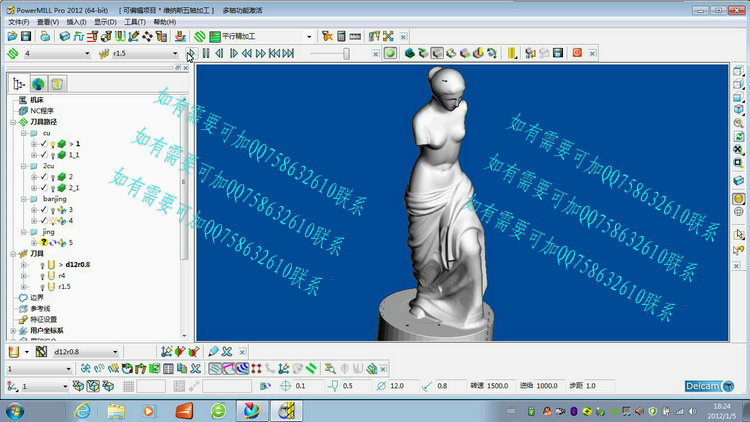Toggle light bulb for tool d12r0.8
The height and width of the screenshot is (422, 750).
(42, 265)
